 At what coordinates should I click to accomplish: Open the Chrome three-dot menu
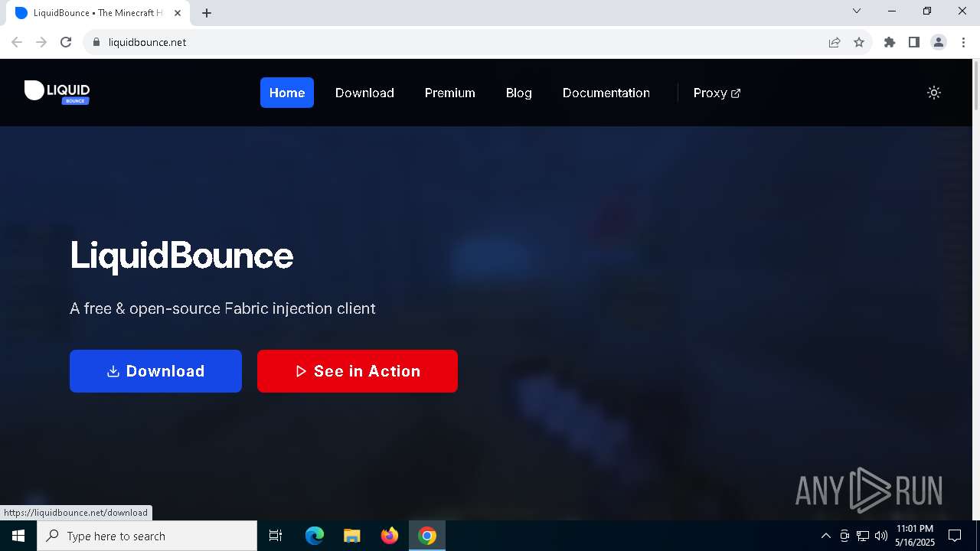(x=964, y=42)
